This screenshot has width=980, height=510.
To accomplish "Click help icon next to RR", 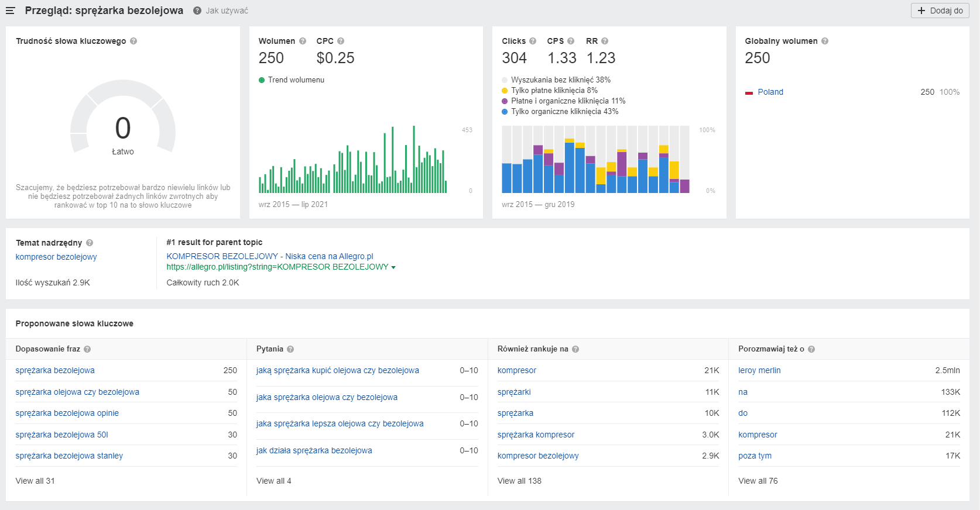I will pyautogui.click(x=605, y=41).
